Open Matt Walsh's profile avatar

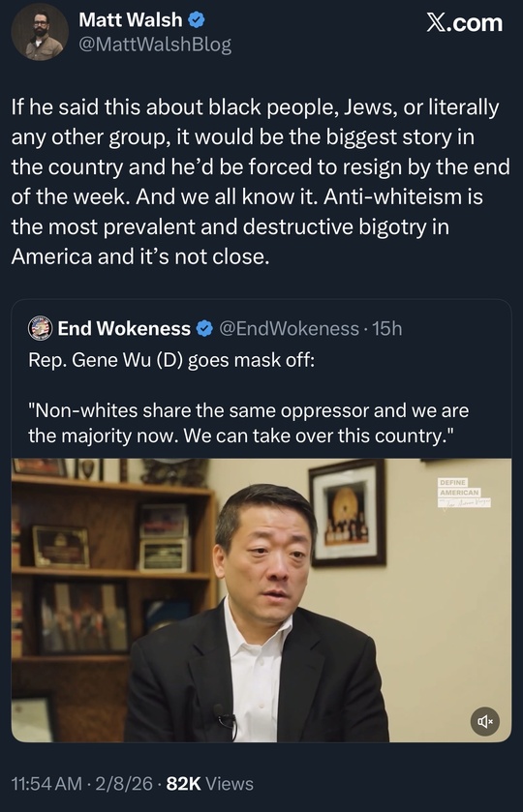coord(40,32)
